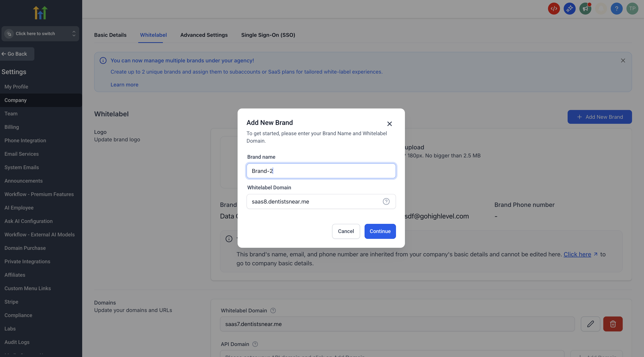This screenshot has height=357, width=644.
Task: Close the Add New Brand dialog
Action: [389, 124]
